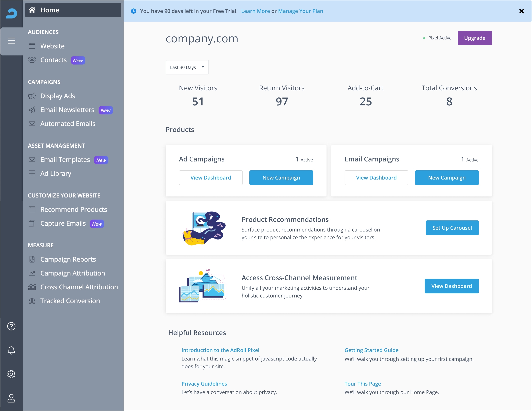Click the Contacts people icon
This screenshot has width=532, height=411.
pyautogui.click(x=32, y=60)
